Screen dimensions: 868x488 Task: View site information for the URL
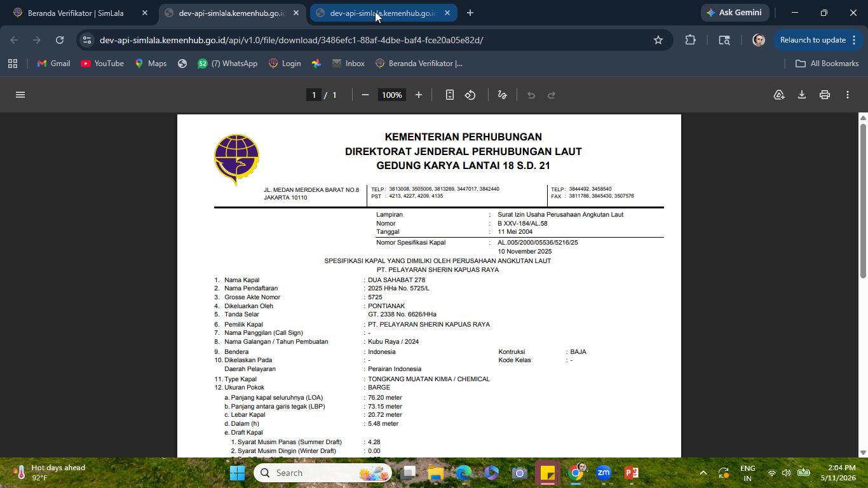click(87, 40)
